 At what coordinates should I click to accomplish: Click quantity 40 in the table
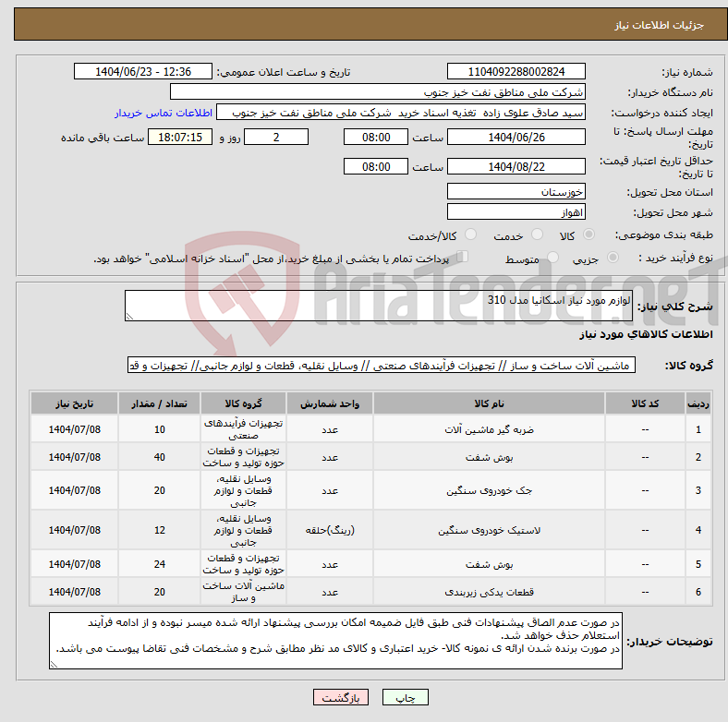(159, 457)
